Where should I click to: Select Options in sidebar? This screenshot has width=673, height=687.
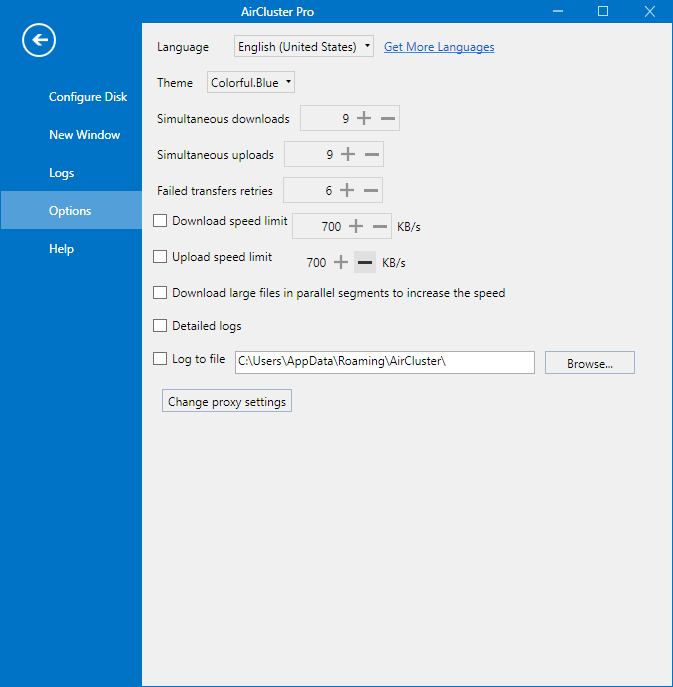coord(70,210)
